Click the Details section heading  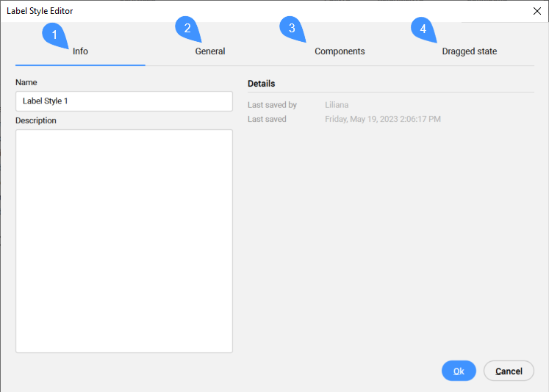[x=262, y=84]
